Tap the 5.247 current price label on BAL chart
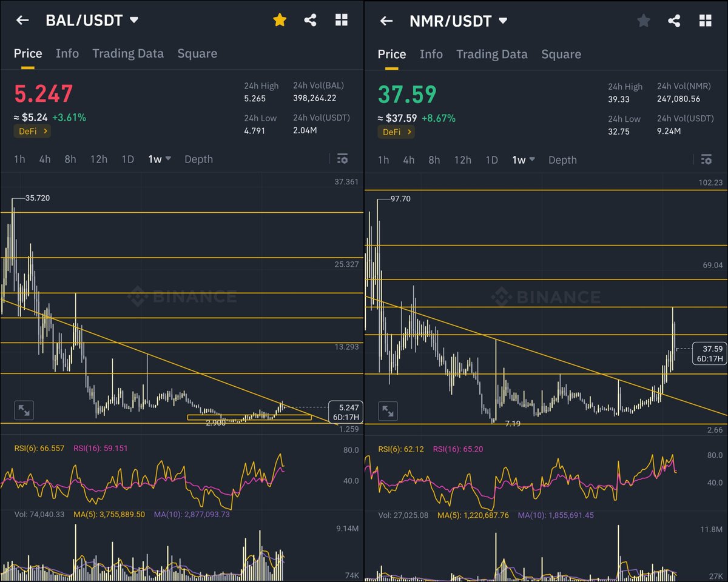 [x=345, y=412]
